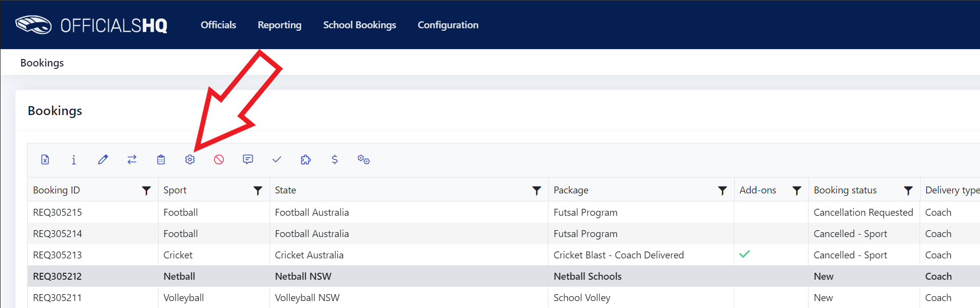This screenshot has height=308, width=980.
Task: Open the Reporting menu
Action: pyautogui.click(x=279, y=25)
